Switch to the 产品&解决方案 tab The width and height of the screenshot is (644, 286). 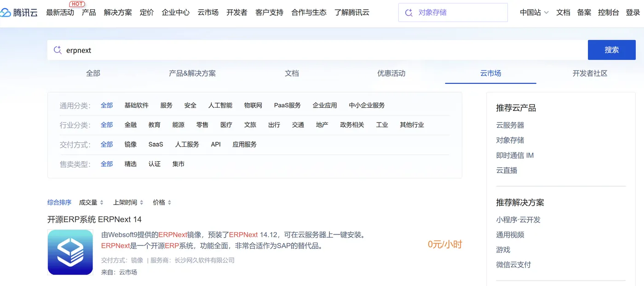point(192,73)
